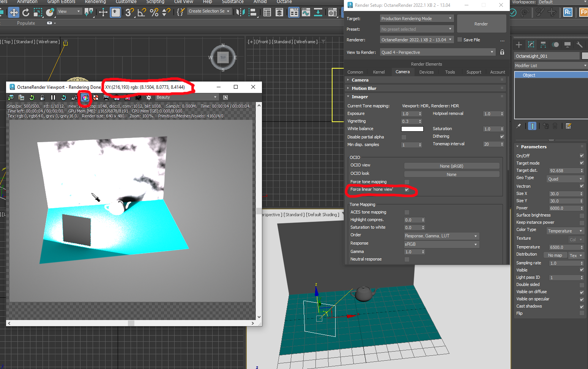The width and height of the screenshot is (588, 369).
Task: Click the Render button
Action: 481,24
